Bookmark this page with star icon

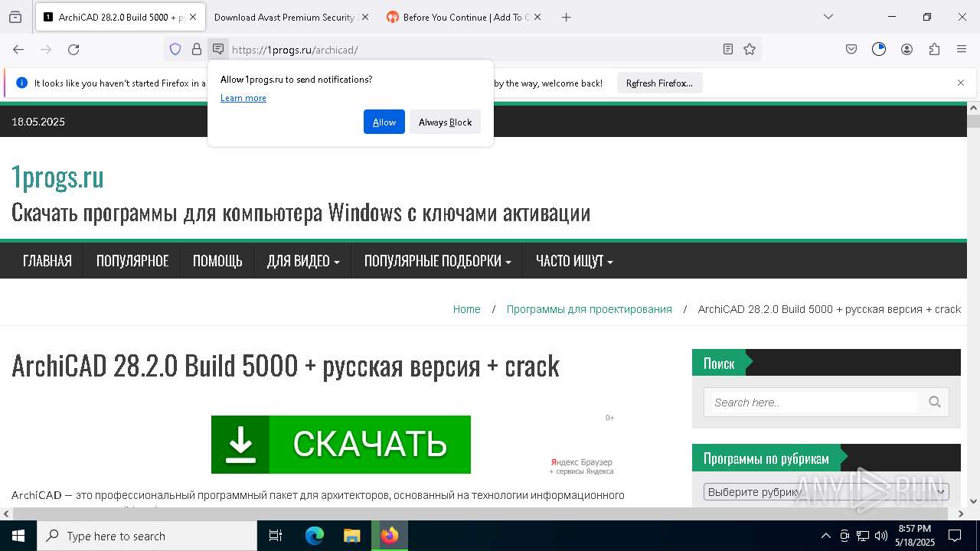[750, 49]
